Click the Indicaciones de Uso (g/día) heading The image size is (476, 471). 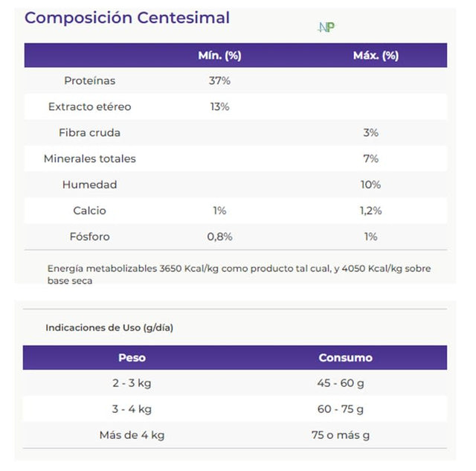click(109, 327)
